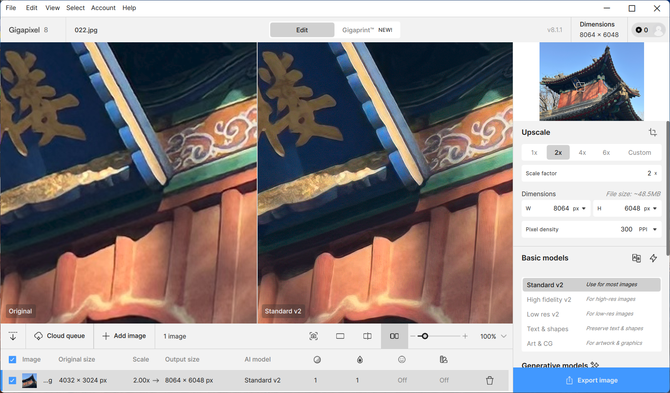
Task: Select the Low res v2 model
Action: pyautogui.click(x=591, y=314)
